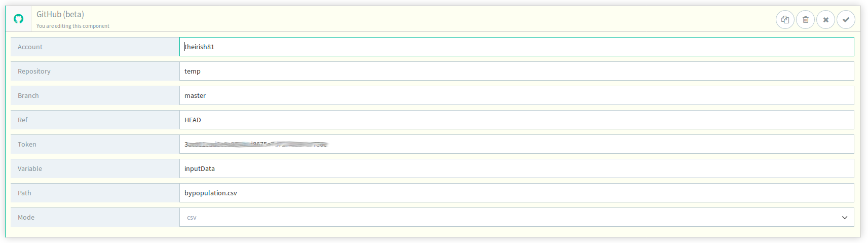
Task: Open the Mode dropdown showing csv
Action: (x=516, y=217)
